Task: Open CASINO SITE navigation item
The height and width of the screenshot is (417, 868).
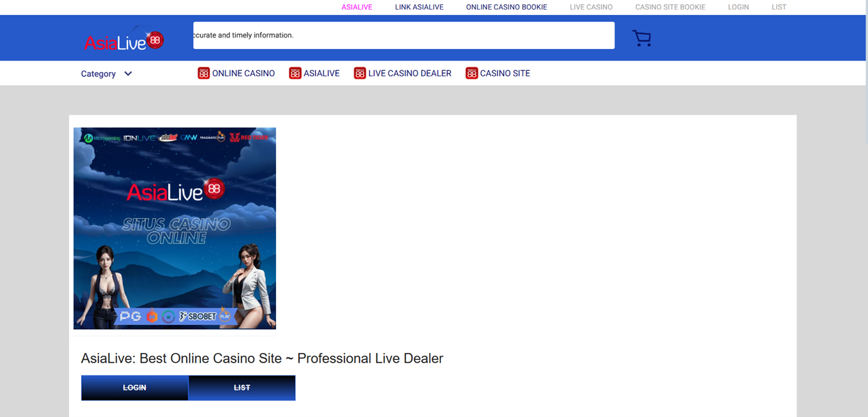Action: coord(505,73)
